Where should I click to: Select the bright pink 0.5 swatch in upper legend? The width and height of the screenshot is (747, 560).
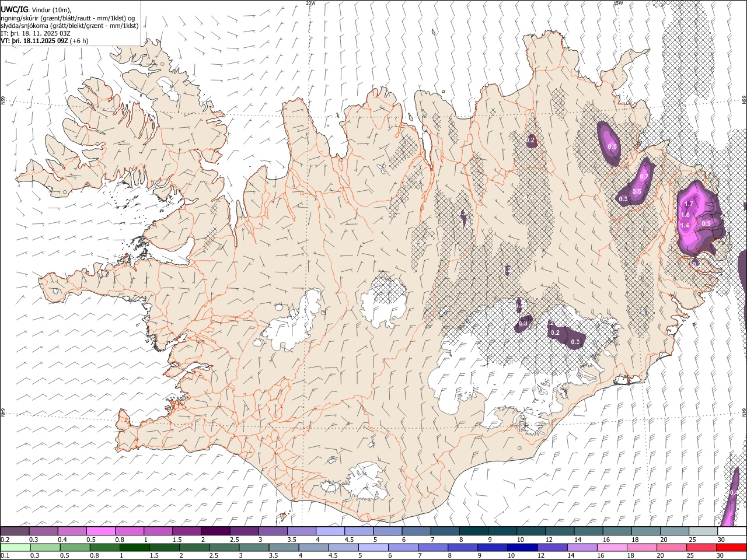pyautogui.click(x=100, y=531)
